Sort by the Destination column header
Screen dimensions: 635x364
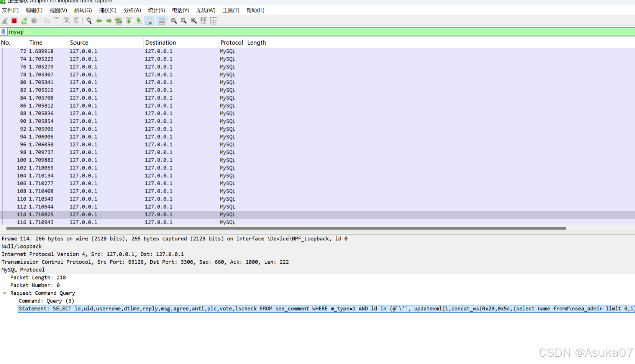181,42
